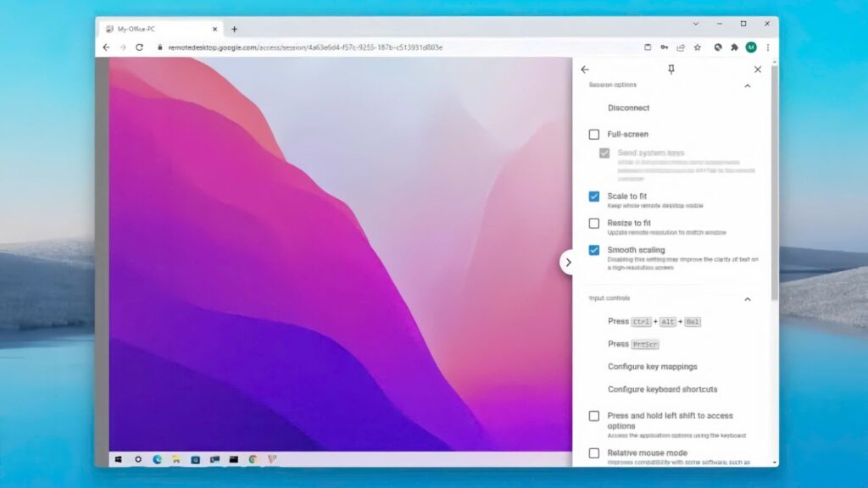Open the green profile avatar

[x=751, y=47]
